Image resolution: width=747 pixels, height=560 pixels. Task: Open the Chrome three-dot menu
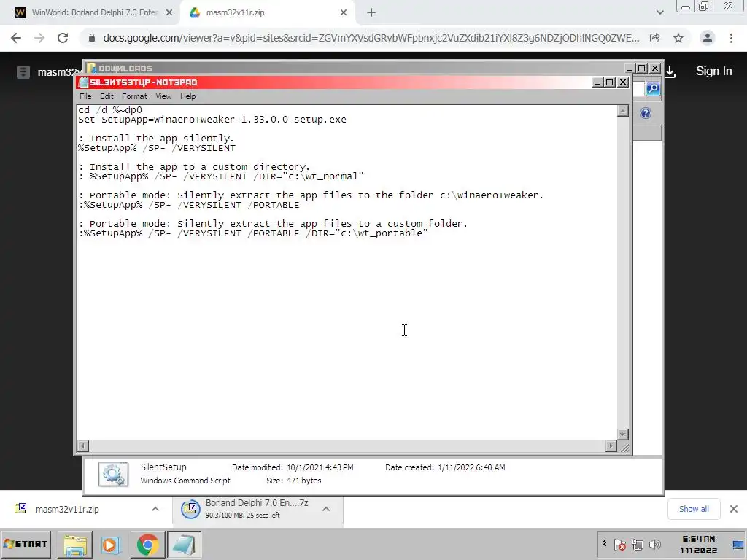click(731, 38)
